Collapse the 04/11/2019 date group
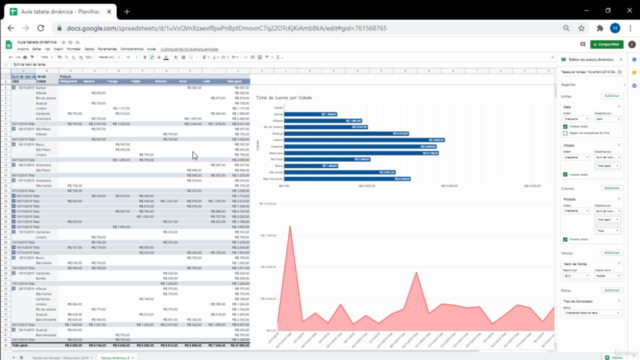 (13, 129)
